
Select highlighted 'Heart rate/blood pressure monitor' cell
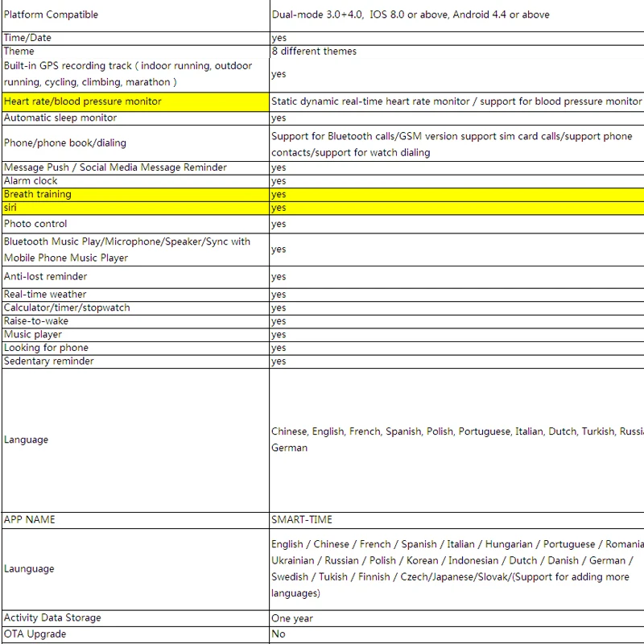point(135,102)
